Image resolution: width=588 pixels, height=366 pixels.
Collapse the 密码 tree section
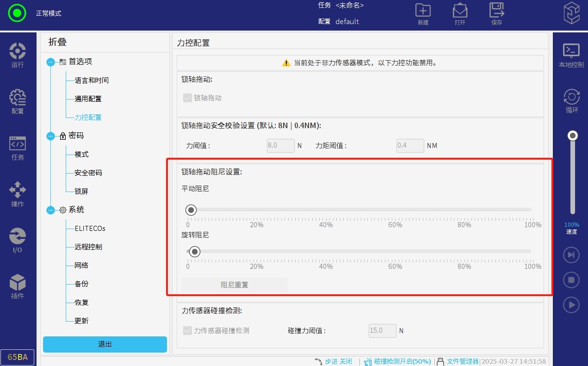tap(50, 136)
